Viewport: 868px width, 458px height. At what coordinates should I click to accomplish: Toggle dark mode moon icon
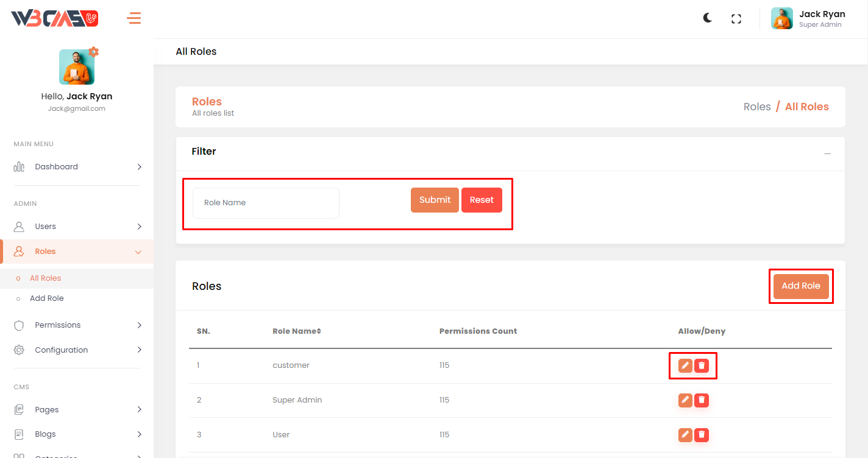tap(707, 18)
